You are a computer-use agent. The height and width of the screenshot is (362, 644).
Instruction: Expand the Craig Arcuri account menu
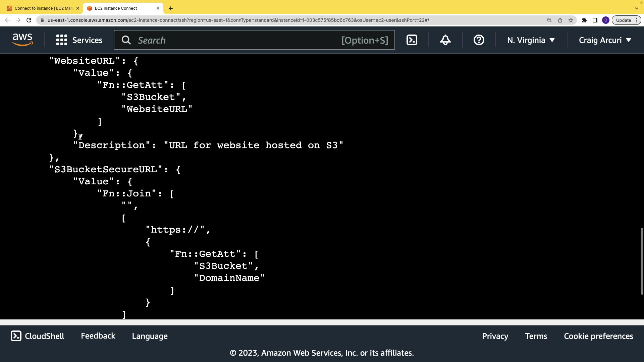pos(605,40)
